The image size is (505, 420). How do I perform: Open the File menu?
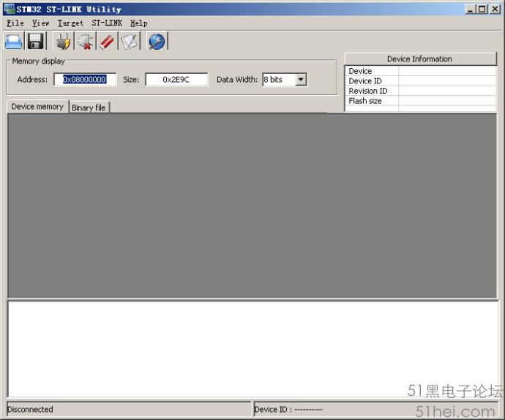pyautogui.click(x=15, y=23)
